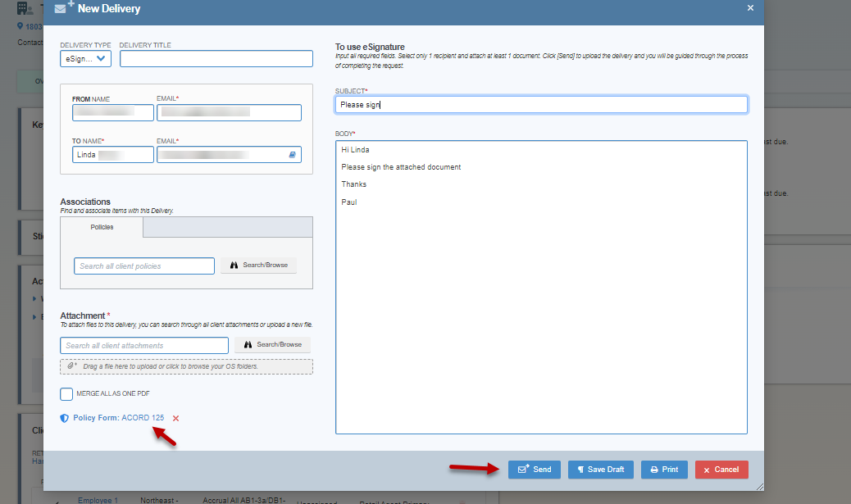Enable the MERGE ALL AS ONE PDF checkbox
851x504 pixels.
click(x=66, y=393)
